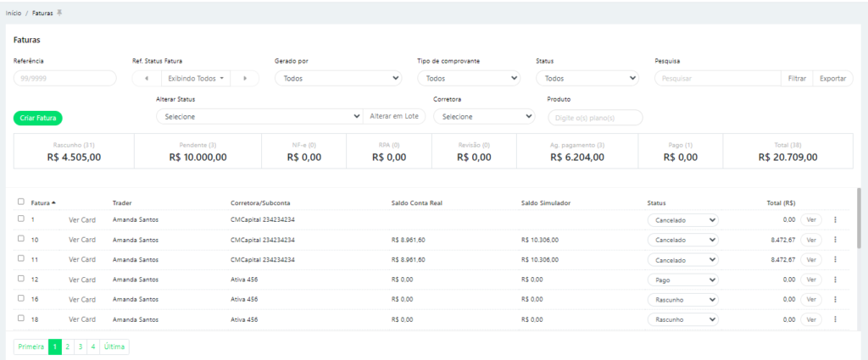Open three-dot menu for fatura 10
The height and width of the screenshot is (360, 868).
coord(836,240)
